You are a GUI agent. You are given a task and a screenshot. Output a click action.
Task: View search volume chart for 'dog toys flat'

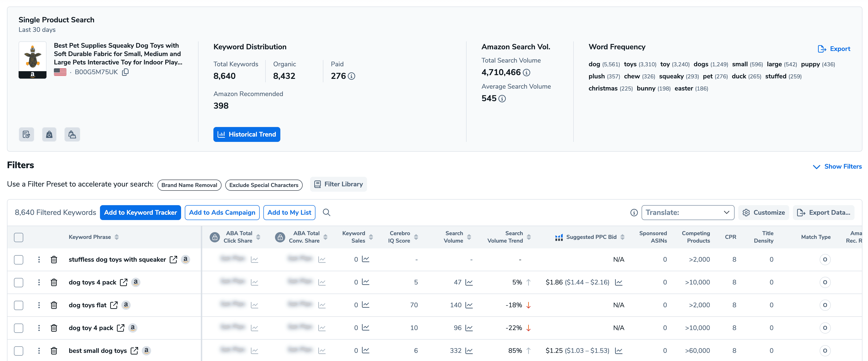pos(469,305)
